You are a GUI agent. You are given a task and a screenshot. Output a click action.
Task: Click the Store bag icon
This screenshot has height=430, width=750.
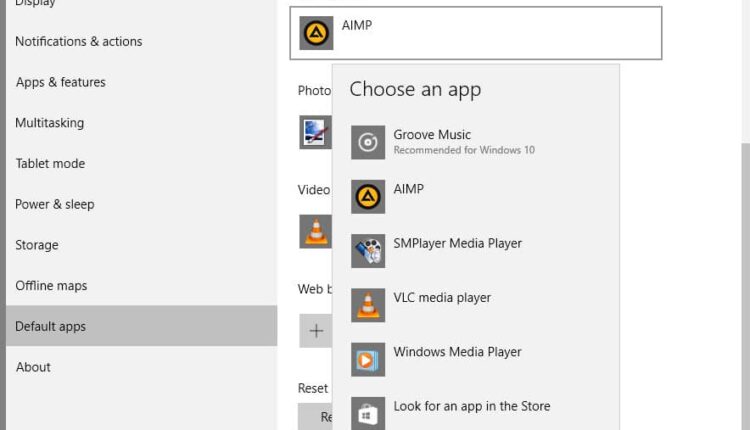pyautogui.click(x=368, y=413)
